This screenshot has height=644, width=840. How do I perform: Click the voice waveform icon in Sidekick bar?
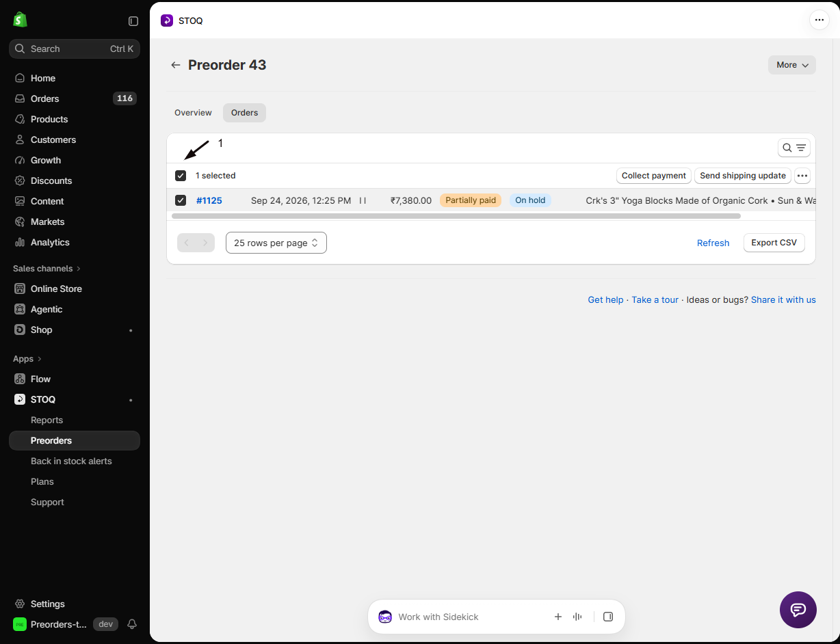(x=577, y=617)
